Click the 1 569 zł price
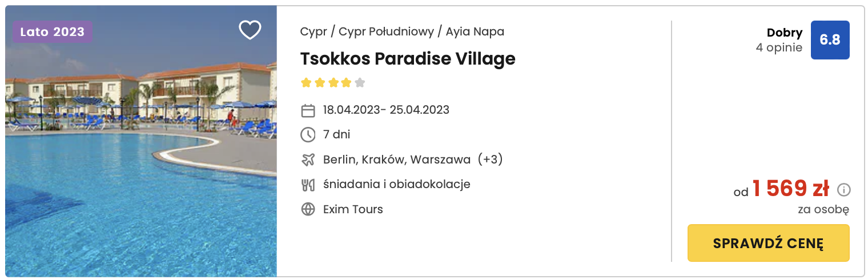Screen dimensions: 868x279 pos(790,188)
